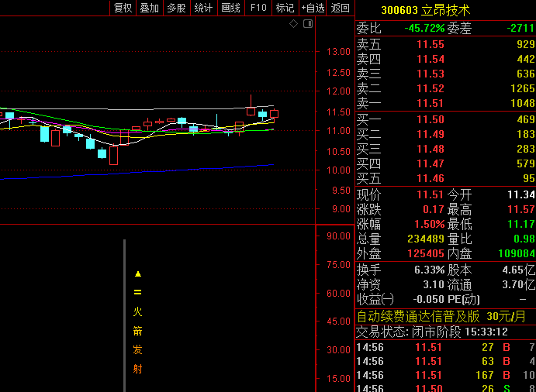
Task: Select the 买一 bid price 11.50
Action: [x=430, y=119]
